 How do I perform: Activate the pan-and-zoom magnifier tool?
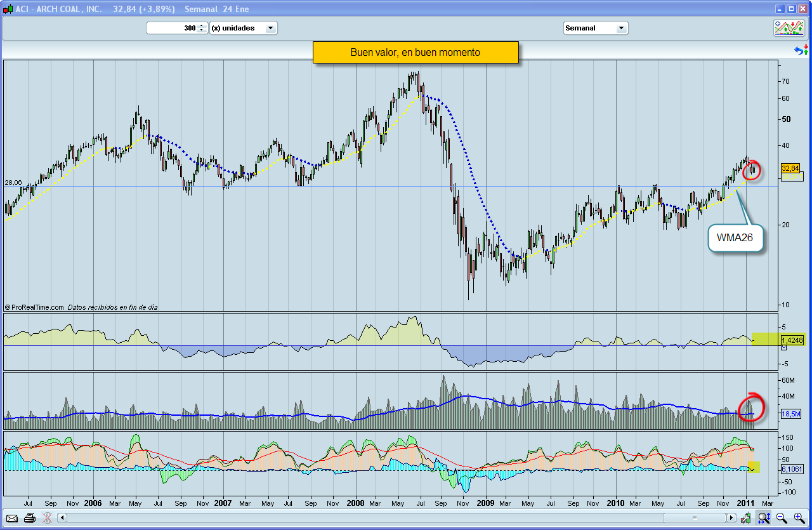click(764, 519)
